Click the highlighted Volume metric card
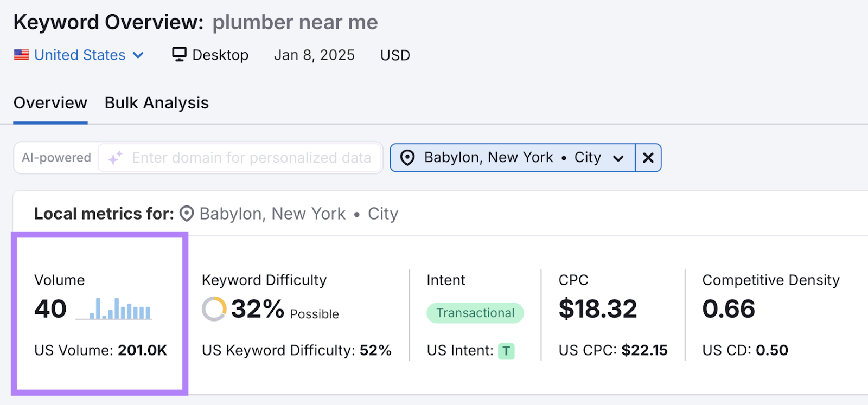The height and width of the screenshot is (405, 868). pos(100,313)
